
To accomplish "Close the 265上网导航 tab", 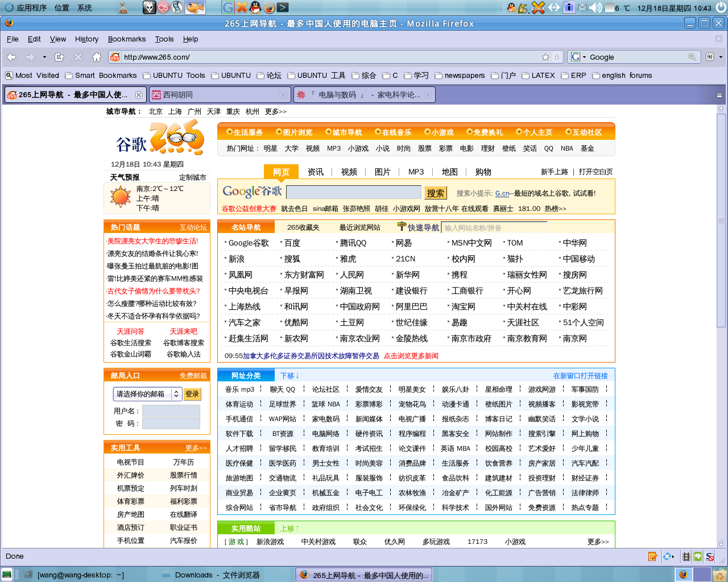I will point(138,95).
